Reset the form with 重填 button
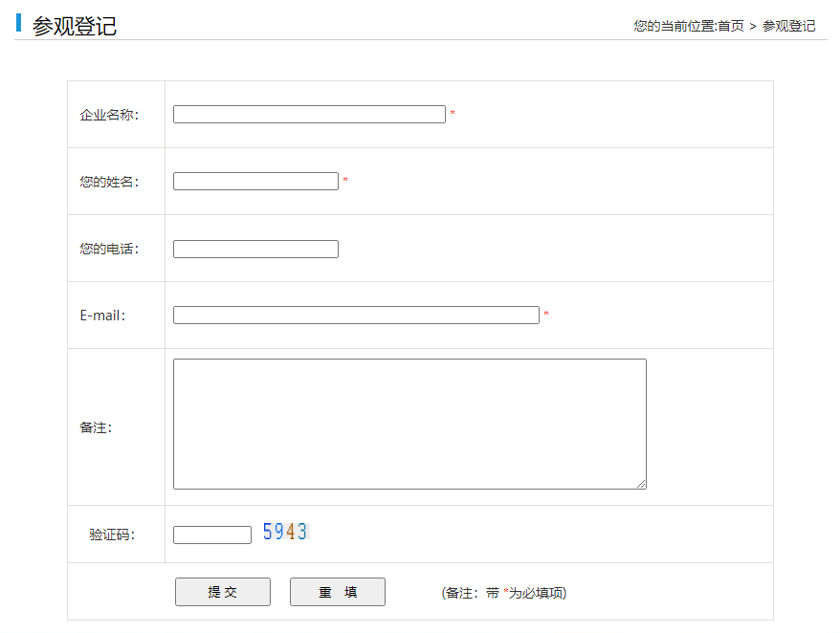The width and height of the screenshot is (840, 633). [338, 592]
